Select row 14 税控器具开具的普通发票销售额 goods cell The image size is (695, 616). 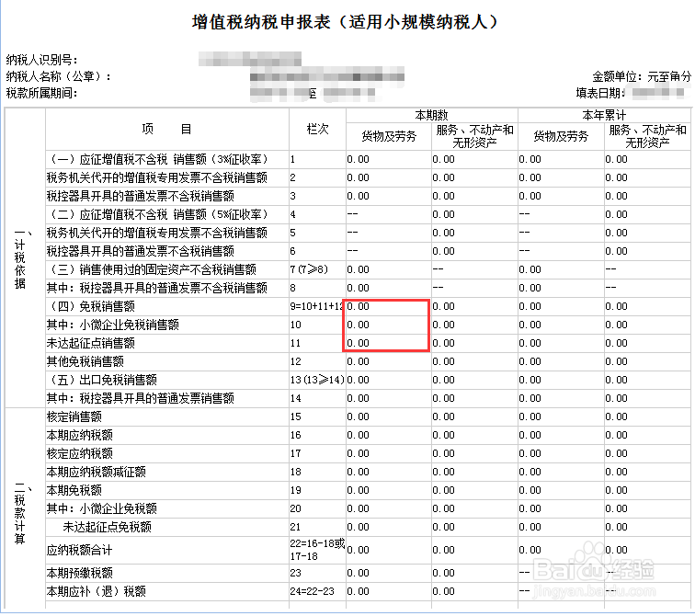(x=389, y=398)
